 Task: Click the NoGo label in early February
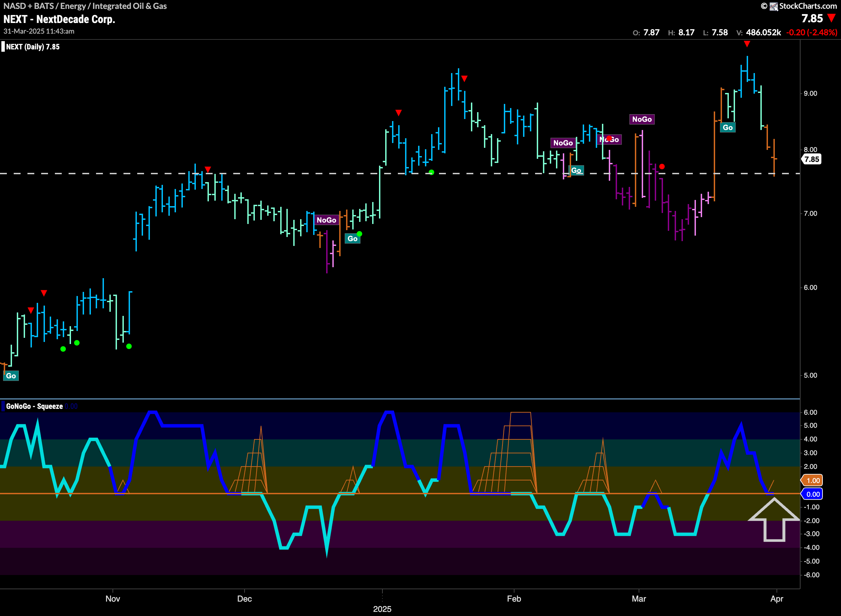[563, 143]
